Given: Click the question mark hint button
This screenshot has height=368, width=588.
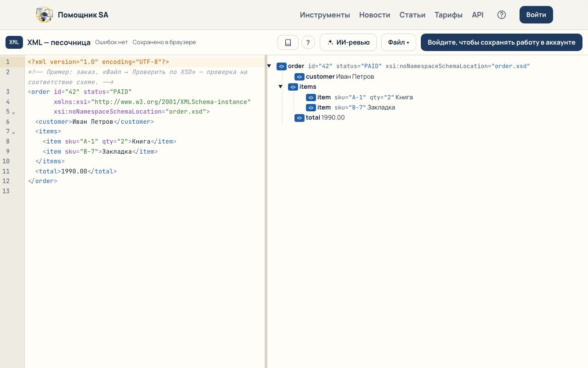Looking at the screenshot, I should coord(308,42).
